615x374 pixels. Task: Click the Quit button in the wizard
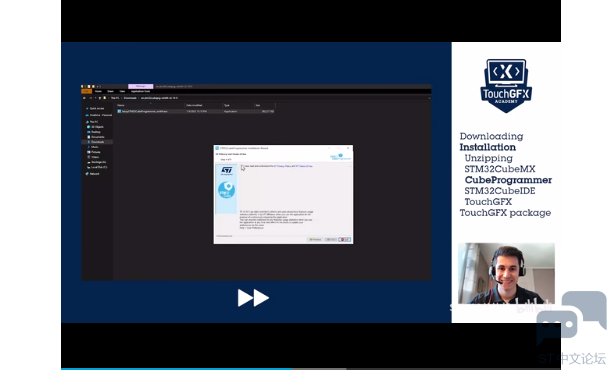tap(345, 240)
